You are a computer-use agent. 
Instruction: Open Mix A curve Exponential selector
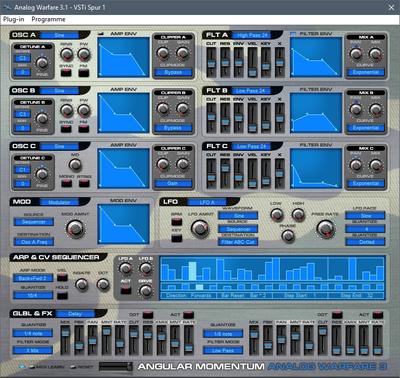[x=366, y=72]
